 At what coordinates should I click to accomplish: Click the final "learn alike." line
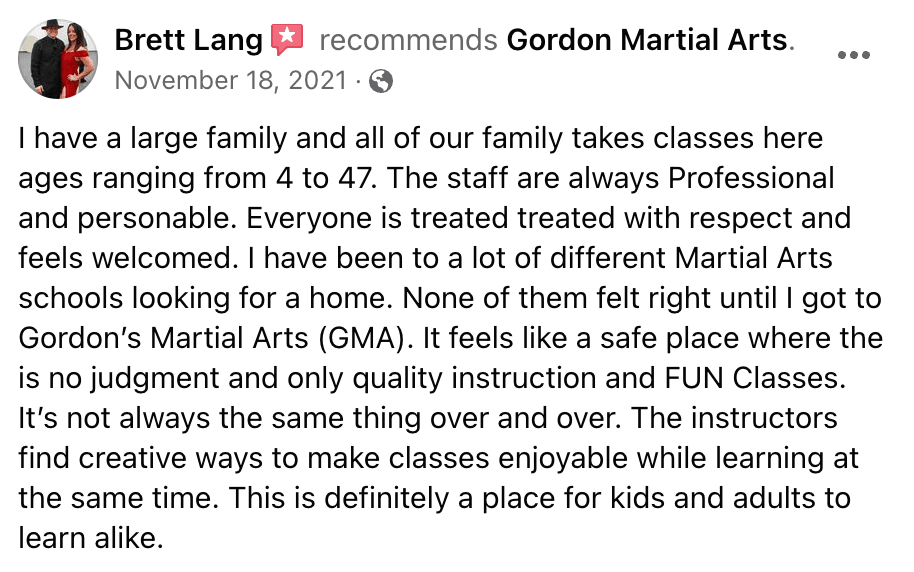[x=88, y=538]
